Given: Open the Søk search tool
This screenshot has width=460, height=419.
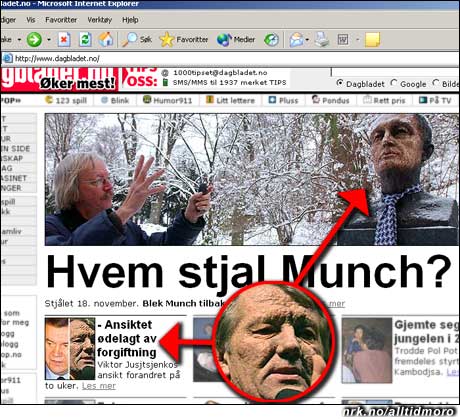Looking at the screenshot, I should 136,40.
